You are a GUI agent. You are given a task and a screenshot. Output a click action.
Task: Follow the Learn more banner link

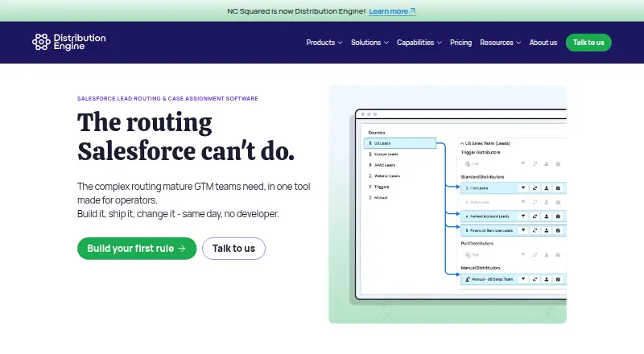pos(392,11)
